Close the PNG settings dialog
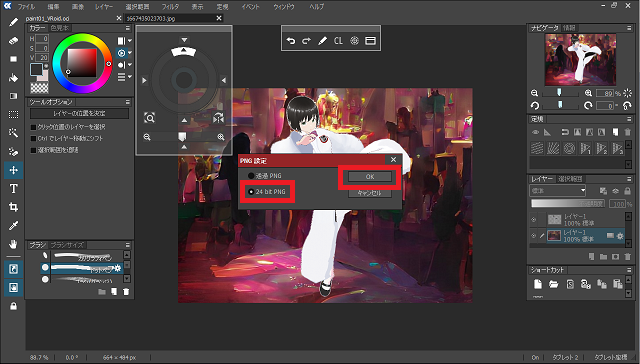This screenshot has width=640, height=364. tap(393, 160)
